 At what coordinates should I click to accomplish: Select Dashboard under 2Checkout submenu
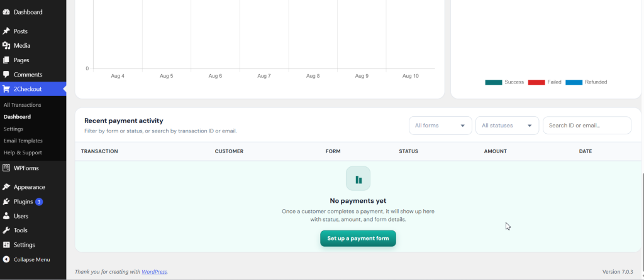point(17,117)
